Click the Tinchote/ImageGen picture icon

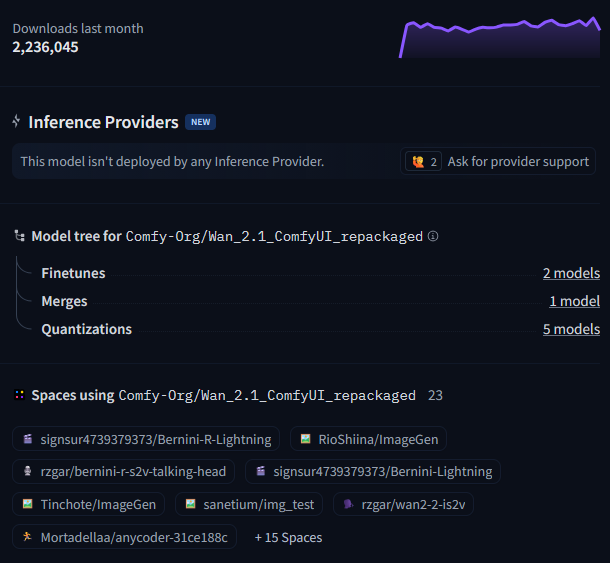28,504
